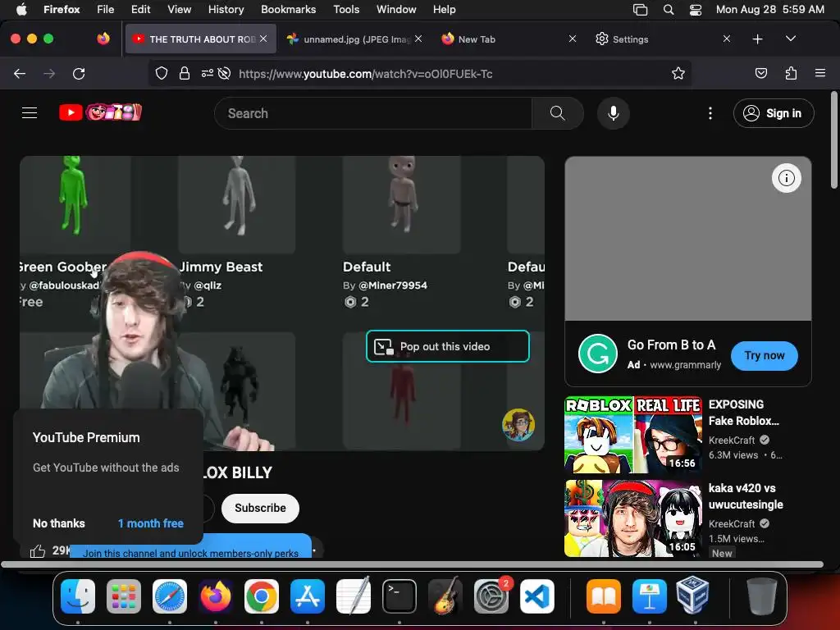Open Terminal from the Dock
This screenshot has height=630, width=840.
tap(399, 596)
